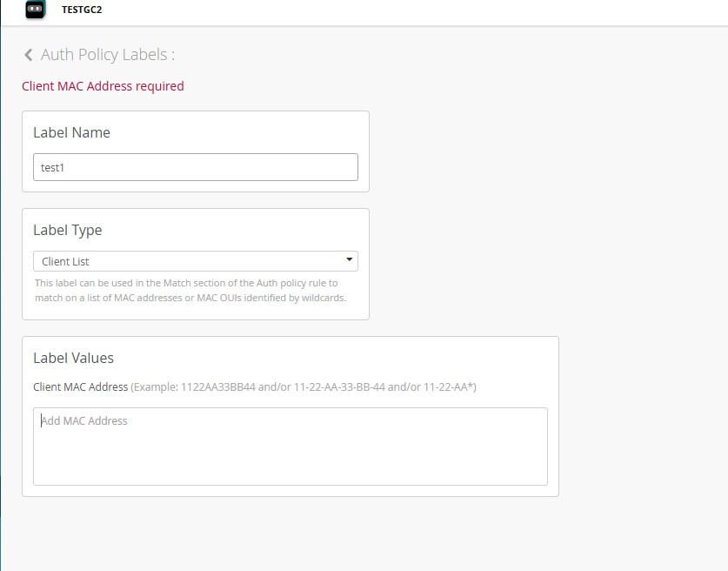Click the back chevron beside Auth Policy Labels
The image size is (728, 571).
[29, 55]
